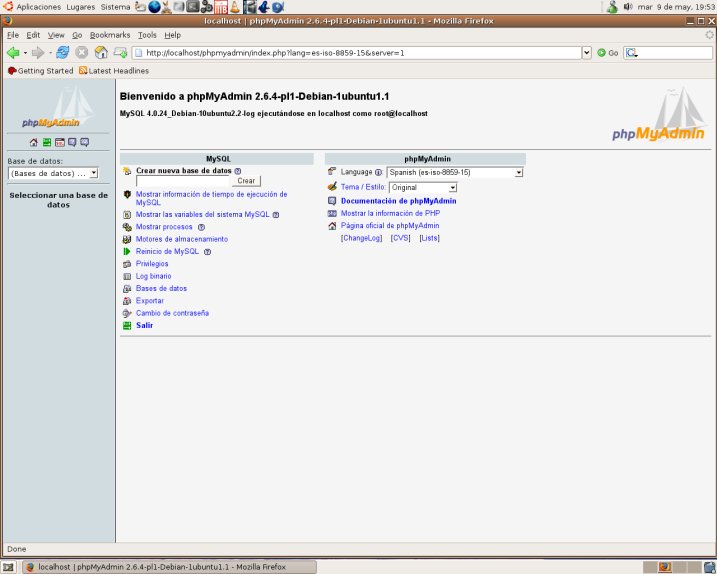
Task: Open Documentación de phpMyAdmin link
Action: 399,201
